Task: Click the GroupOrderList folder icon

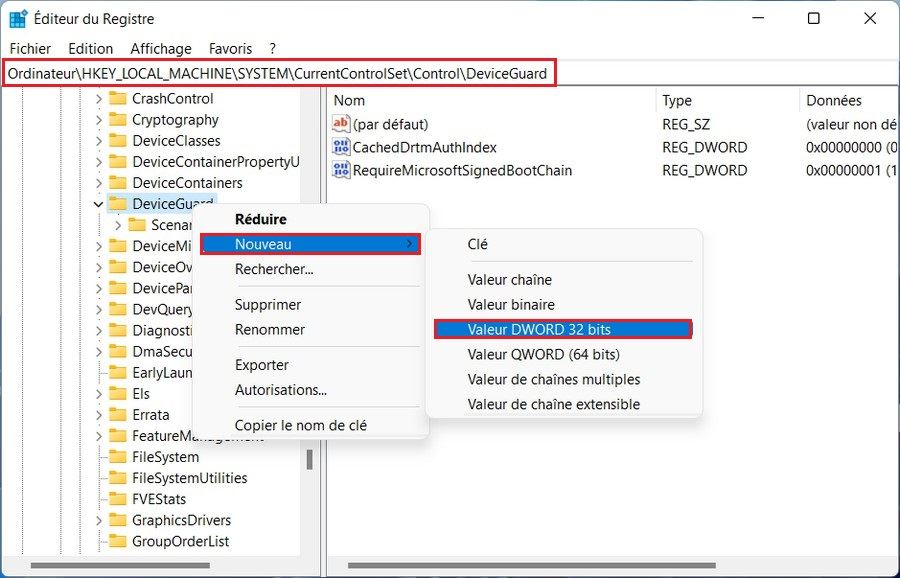Action: point(118,541)
